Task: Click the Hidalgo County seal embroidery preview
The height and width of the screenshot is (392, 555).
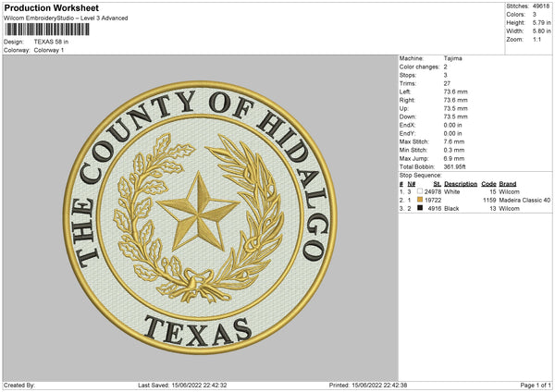Action: [200, 217]
